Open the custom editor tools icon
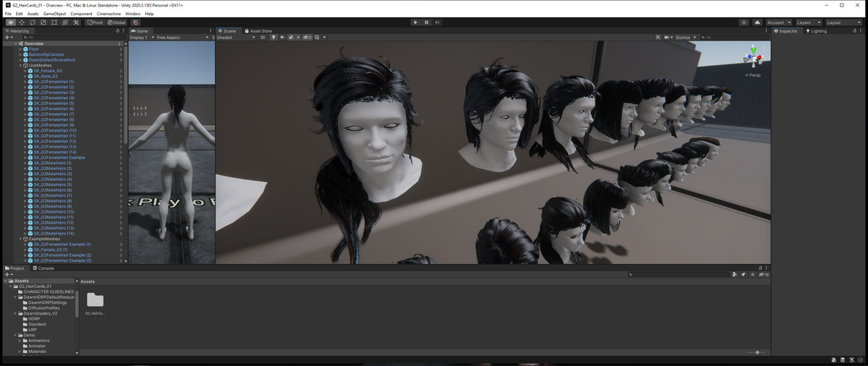Viewport: 868px width, 366px height. [76, 22]
